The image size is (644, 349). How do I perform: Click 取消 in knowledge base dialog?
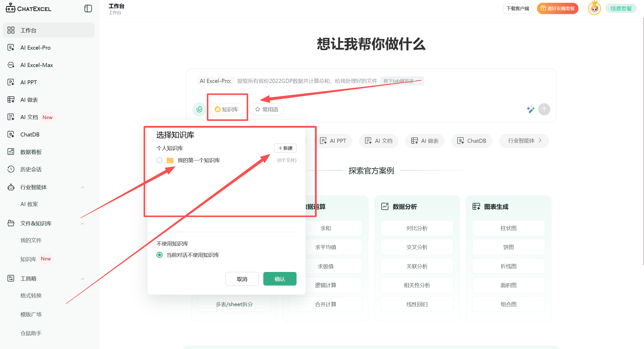click(x=242, y=279)
